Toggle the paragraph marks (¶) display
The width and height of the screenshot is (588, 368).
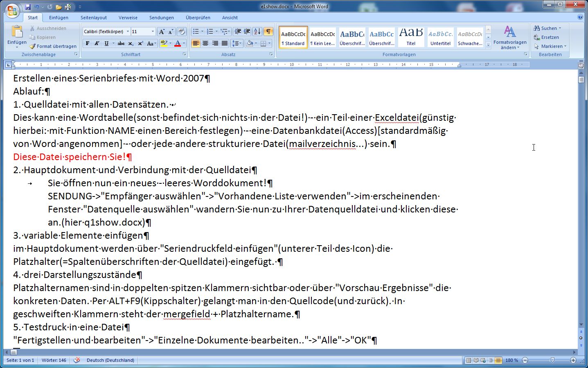click(x=268, y=32)
